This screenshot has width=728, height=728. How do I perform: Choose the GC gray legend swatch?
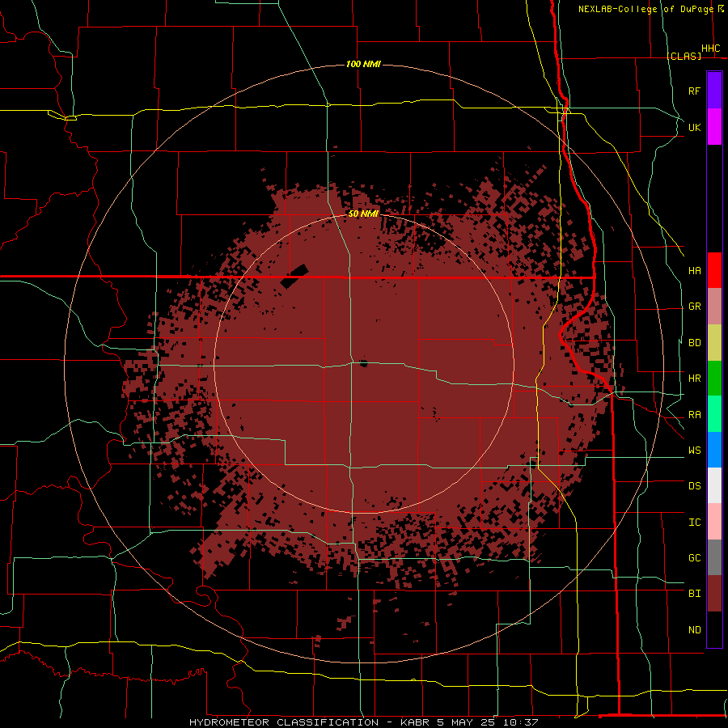pos(714,557)
